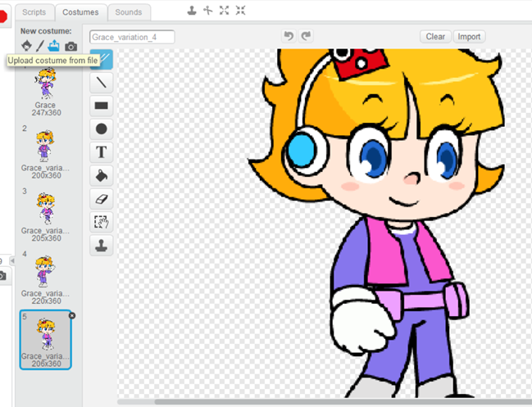Use the Select and duplicate stamp tool
The width and height of the screenshot is (532, 407).
pyautogui.click(x=102, y=246)
